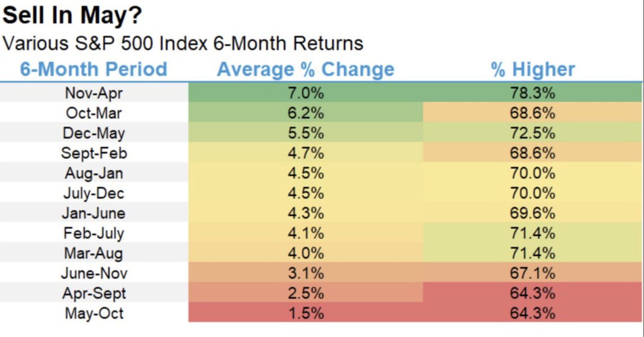
Task: Select the 3.1% average change cell
Action: pos(305,273)
